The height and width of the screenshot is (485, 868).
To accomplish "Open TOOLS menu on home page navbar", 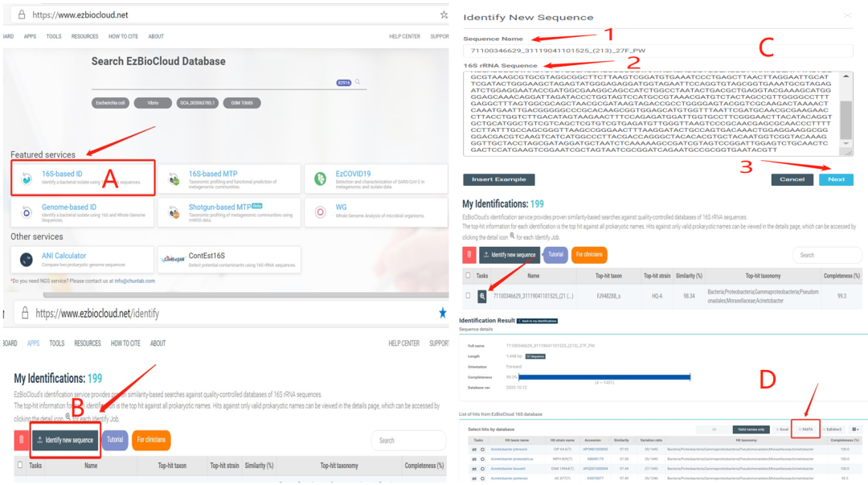I will pyautogui.click(x=54, y=36).
